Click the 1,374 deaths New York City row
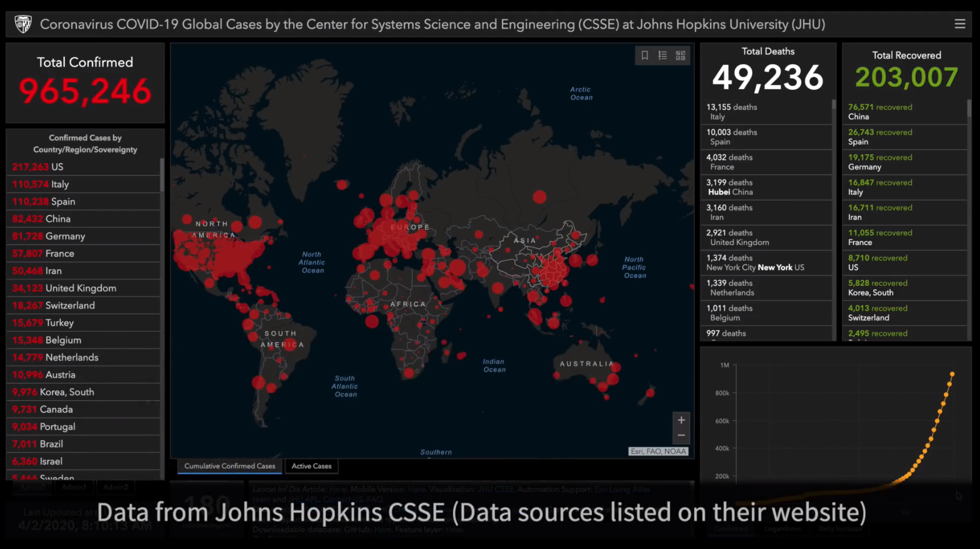 766,262
